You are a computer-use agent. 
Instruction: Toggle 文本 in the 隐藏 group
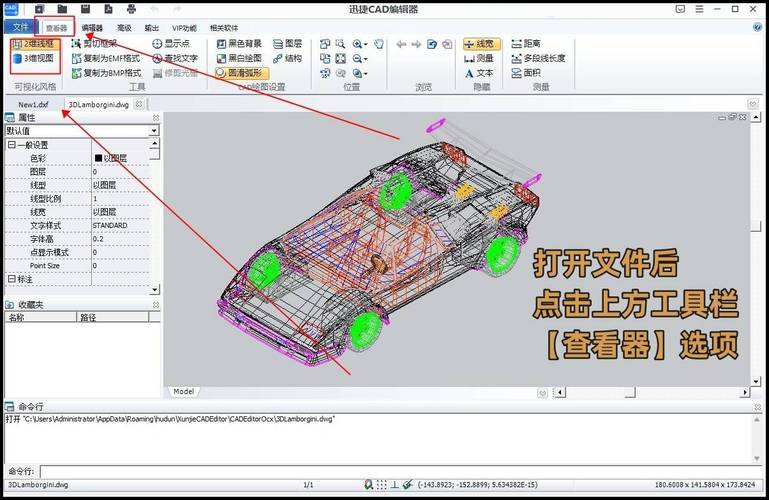pos(479,73)
